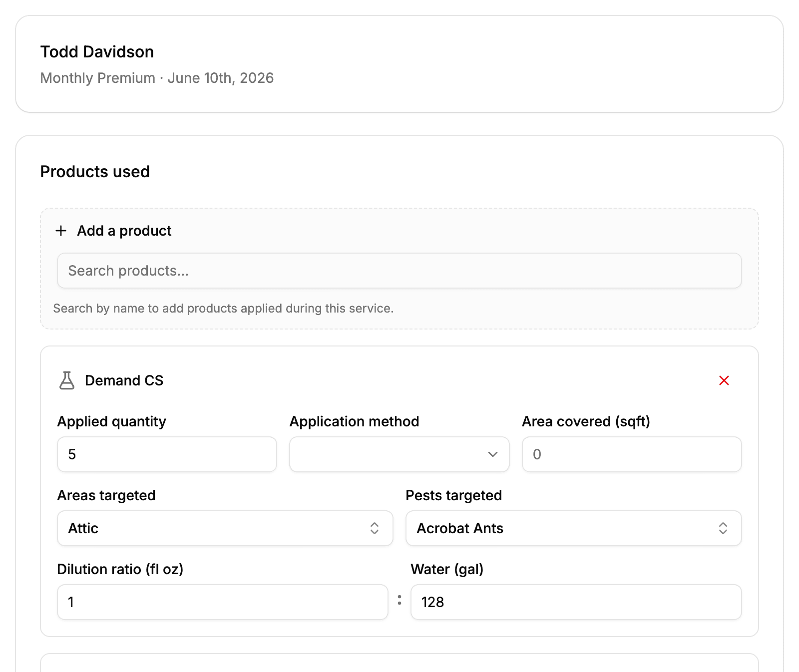Click the Search by name helper text
The image size is (799, 672).
click(x=223, y=309)
